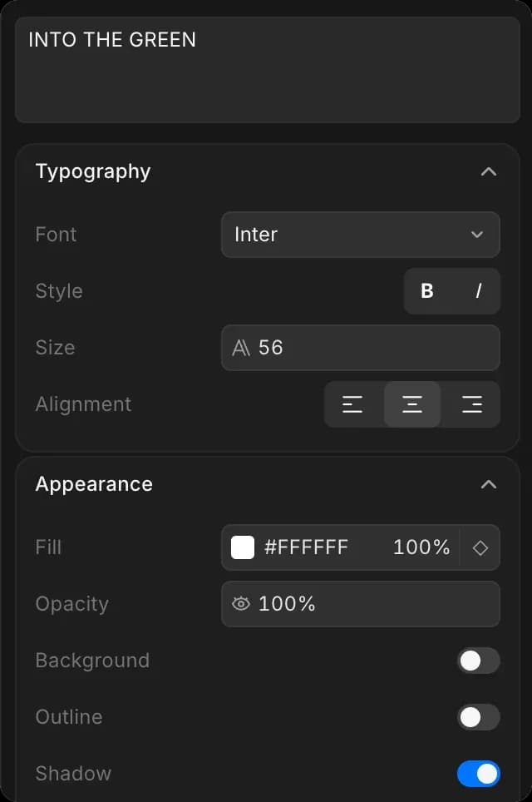Disable the Shadow toggle
Image resolution: width=532 pixels, height=802 pixels.
coord(478,774)
